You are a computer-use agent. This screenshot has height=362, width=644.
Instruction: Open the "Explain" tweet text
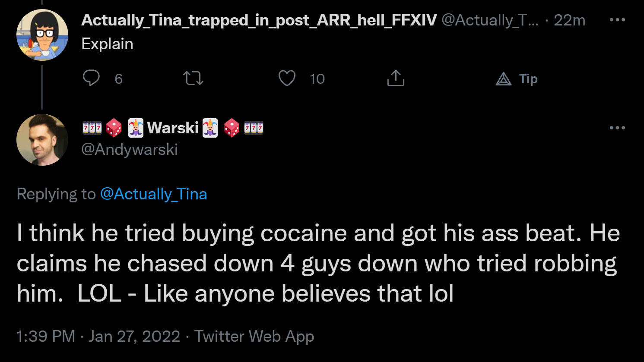pos(107,44)
